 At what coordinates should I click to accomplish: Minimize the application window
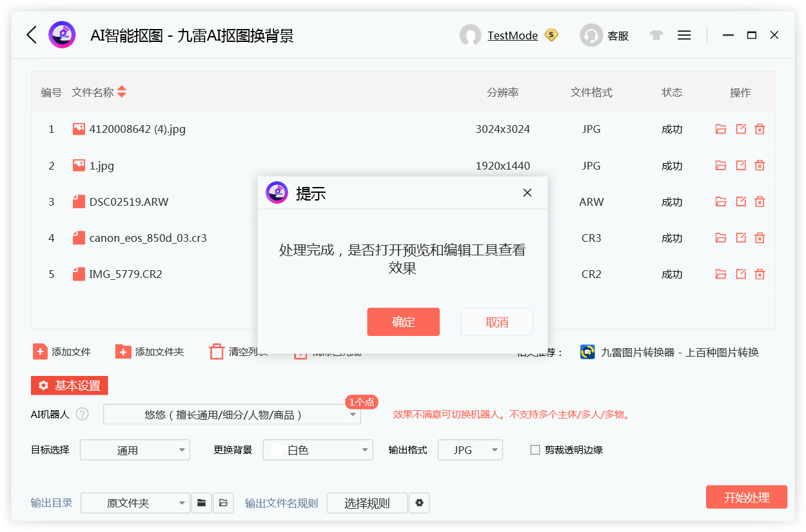[x=729, y=35]
